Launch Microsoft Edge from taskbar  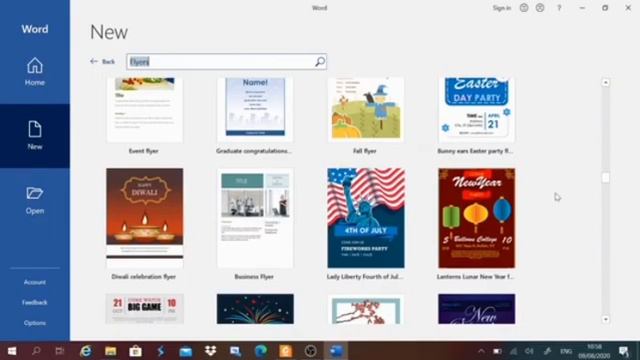(261, 351)
